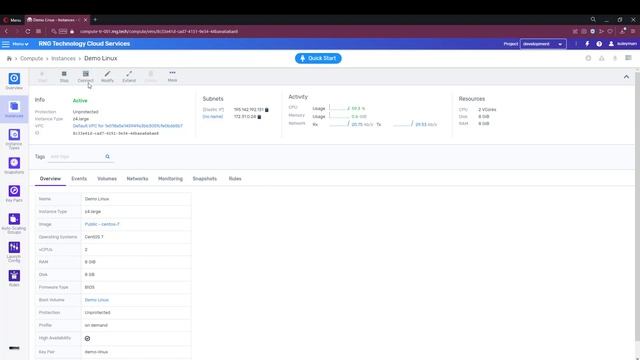Go to Compute in the breadcrumb

31,58
